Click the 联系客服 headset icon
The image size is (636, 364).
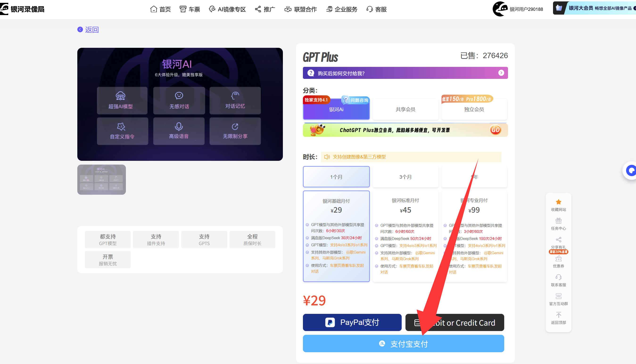[558, 277]
